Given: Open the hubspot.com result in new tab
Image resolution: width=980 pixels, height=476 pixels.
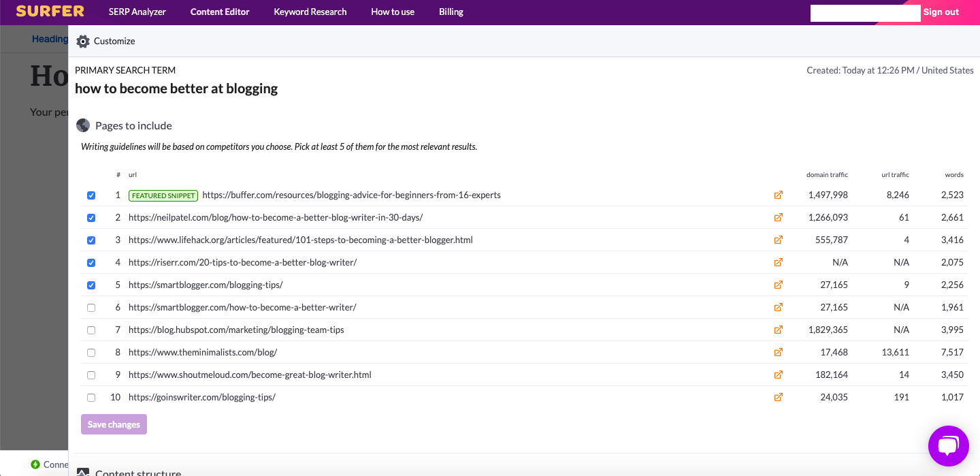Looking at the screenshot, I should click(x=778, y=330).
